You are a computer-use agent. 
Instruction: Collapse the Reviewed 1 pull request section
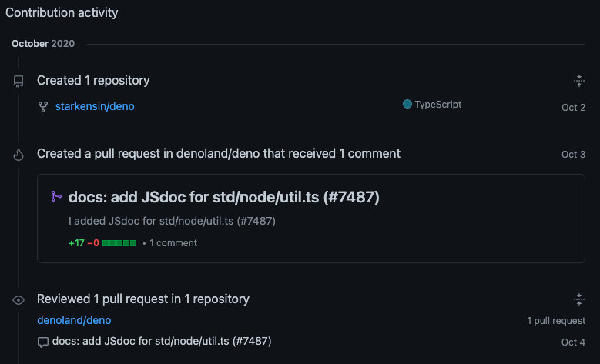click(x=579, y=299)
